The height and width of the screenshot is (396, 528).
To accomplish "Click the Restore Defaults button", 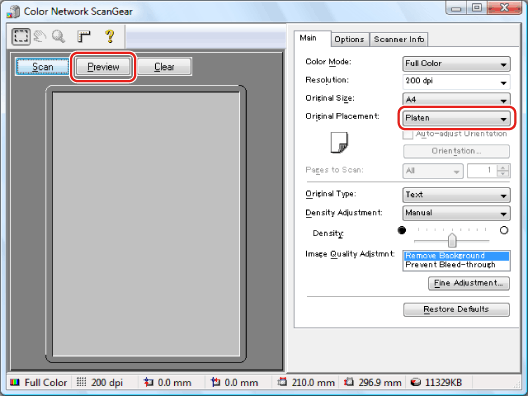I will (x=456, y=309).
